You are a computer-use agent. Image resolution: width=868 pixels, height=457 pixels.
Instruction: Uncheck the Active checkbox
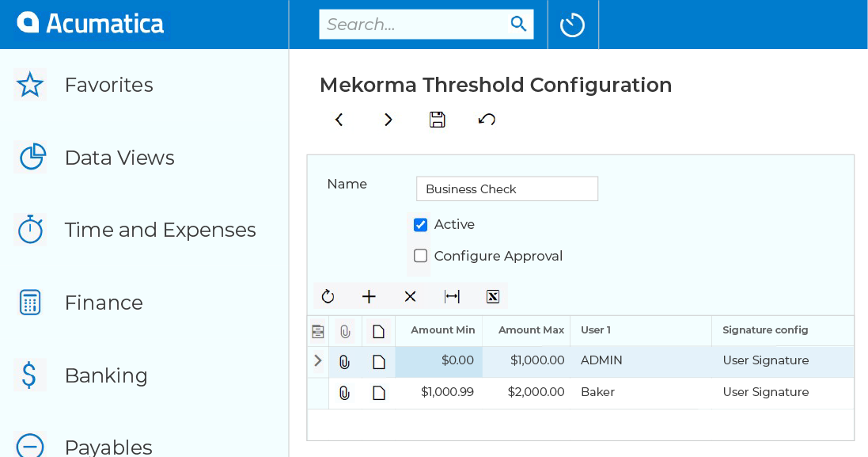(x=419, y=224)
